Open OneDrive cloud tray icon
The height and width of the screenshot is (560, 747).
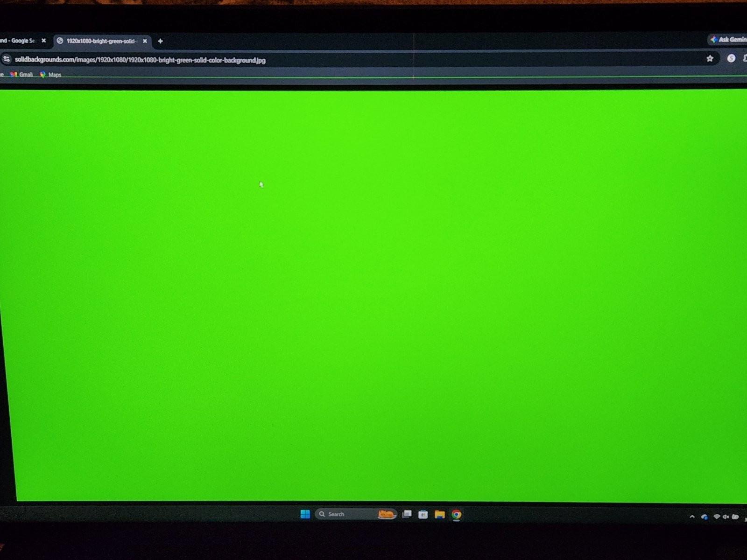point(704,517)
